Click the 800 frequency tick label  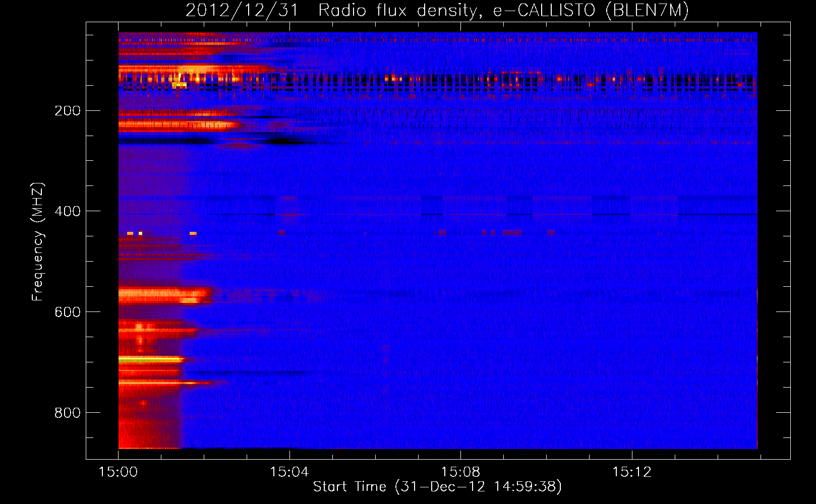pos(68,413)
